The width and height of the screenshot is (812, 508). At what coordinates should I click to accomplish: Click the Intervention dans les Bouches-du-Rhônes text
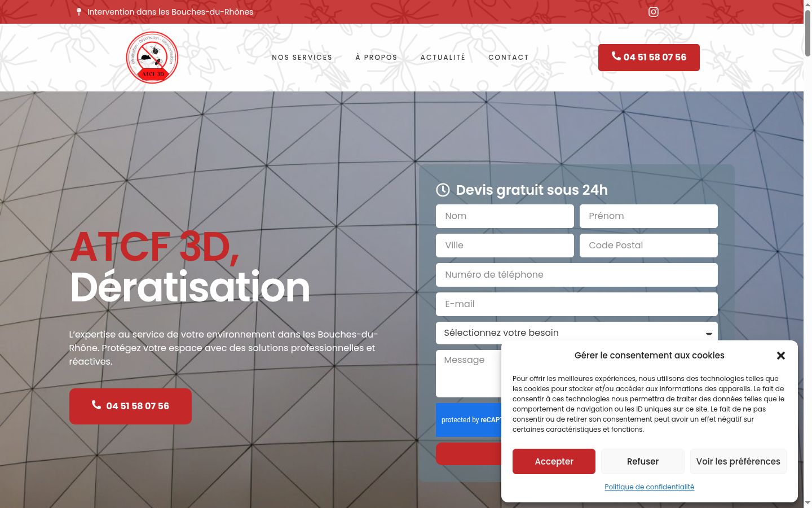coord(170,12)
